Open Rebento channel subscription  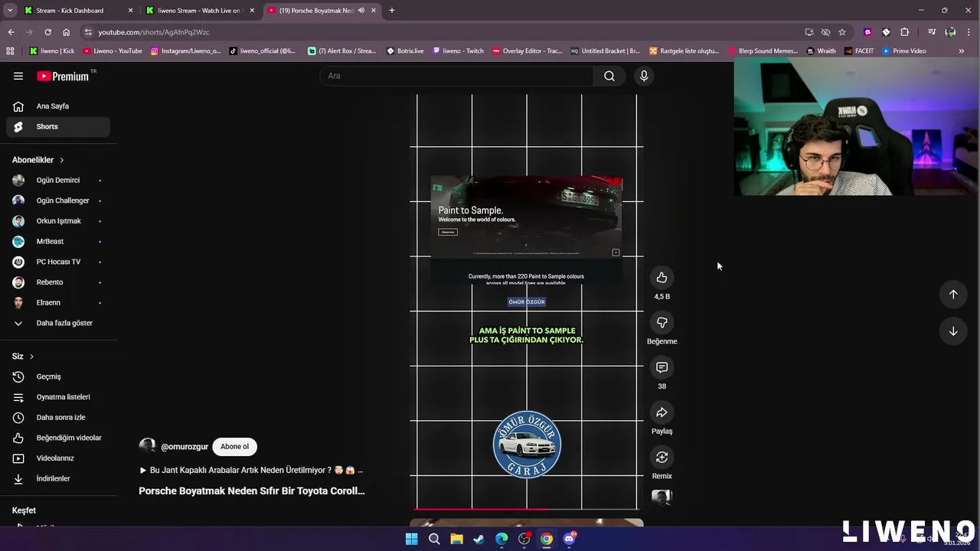tap(58, 282)
